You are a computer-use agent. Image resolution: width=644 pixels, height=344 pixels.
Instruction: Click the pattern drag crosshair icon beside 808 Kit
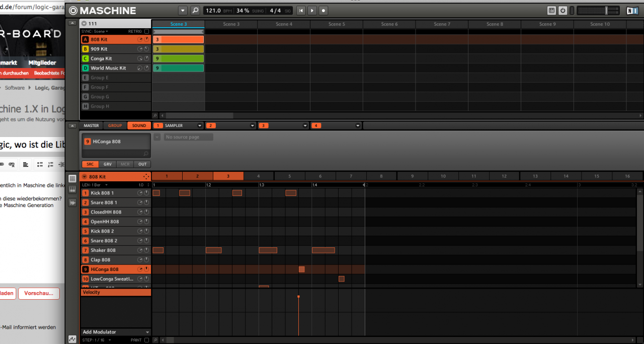coord(146,176)
